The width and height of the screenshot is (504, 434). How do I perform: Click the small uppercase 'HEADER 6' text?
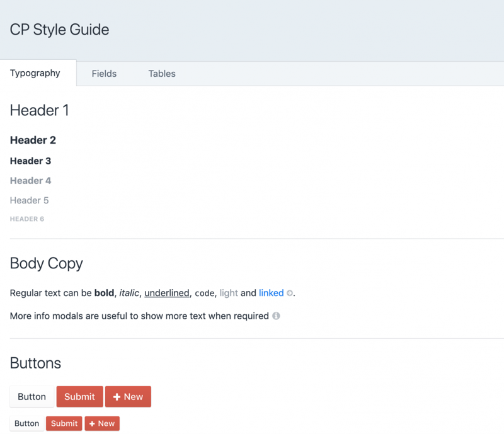(27, 219)
